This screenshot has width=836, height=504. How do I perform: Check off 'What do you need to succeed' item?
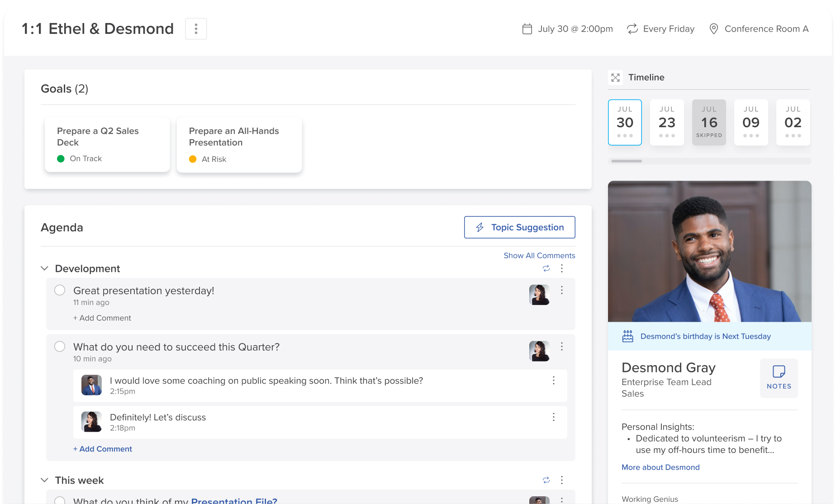tap(60, 347)
